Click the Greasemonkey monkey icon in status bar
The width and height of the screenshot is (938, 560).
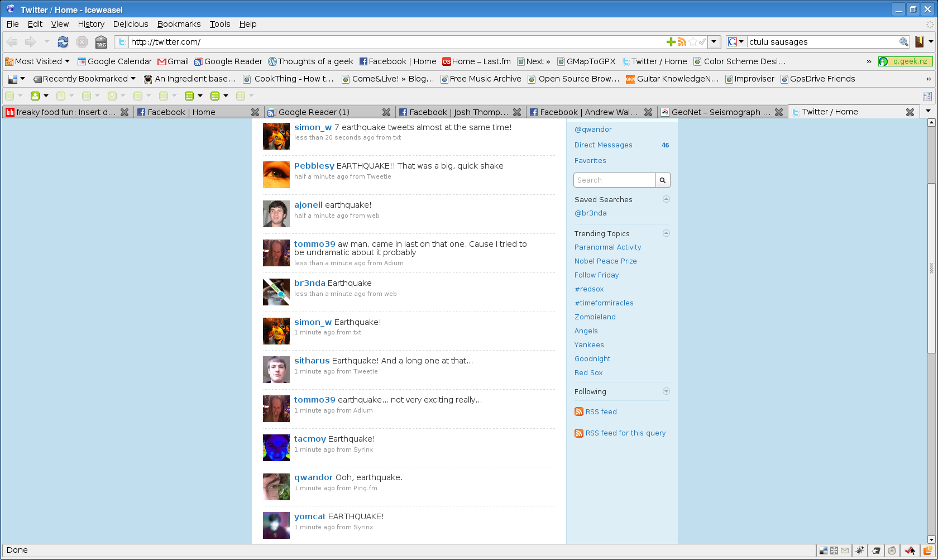click(x=892, y=551)
